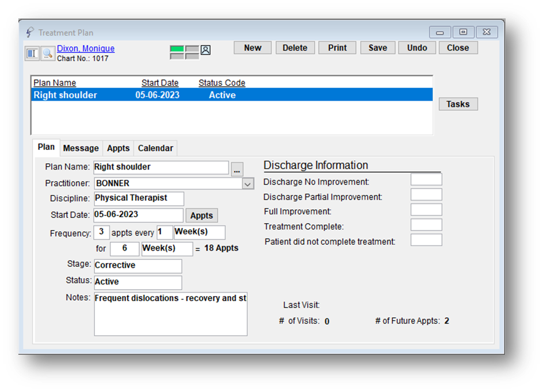Switch to the Calendar tab
This screenshot has height=392, width=543.
pos(155,148)
